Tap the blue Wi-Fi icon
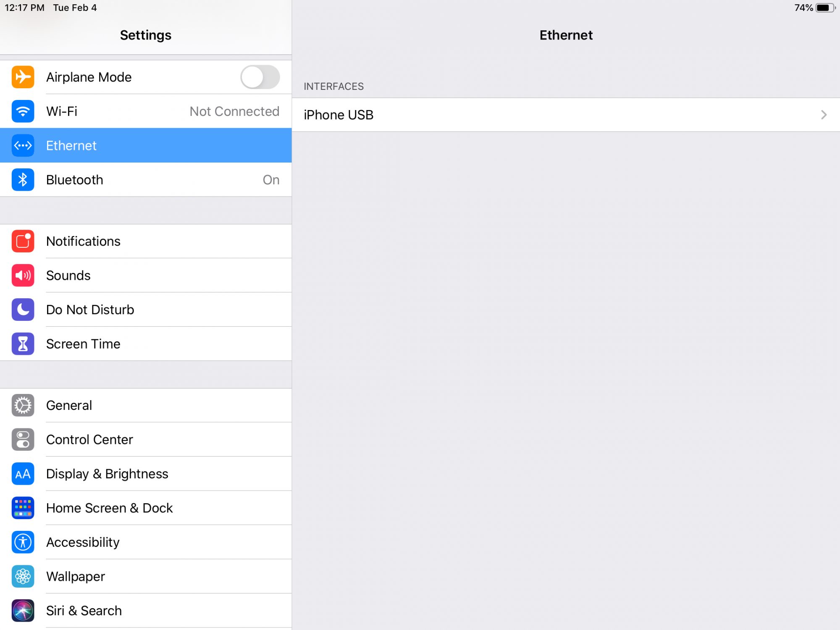840x630 pixels. click(x=23, y=111)
